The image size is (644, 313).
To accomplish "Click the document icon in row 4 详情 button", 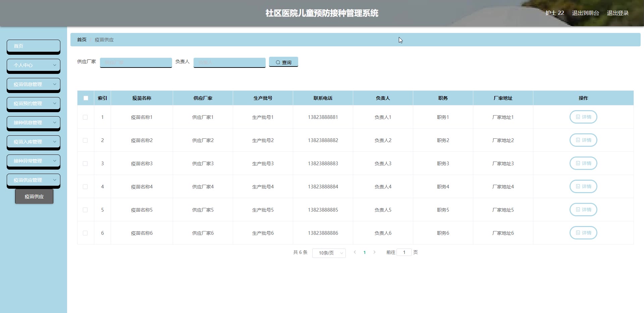I will coord(578,186).
